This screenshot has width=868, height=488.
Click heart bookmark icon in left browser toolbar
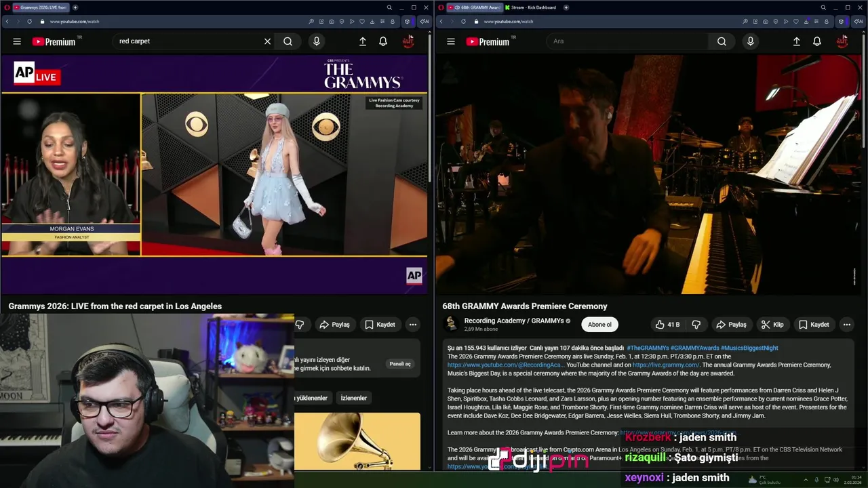pos(361,21)
